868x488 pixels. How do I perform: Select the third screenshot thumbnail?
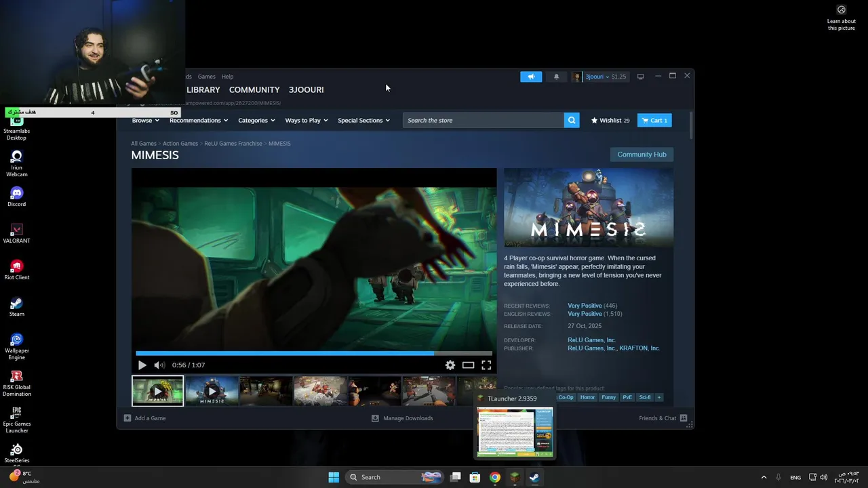click(266, 391)
